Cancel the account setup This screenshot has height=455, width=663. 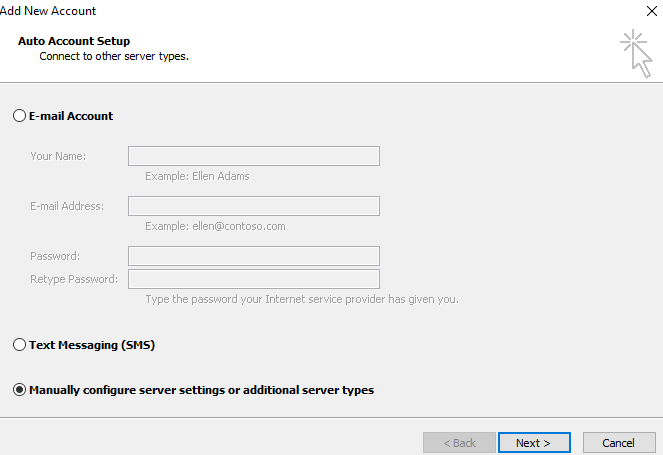(619, 443)
